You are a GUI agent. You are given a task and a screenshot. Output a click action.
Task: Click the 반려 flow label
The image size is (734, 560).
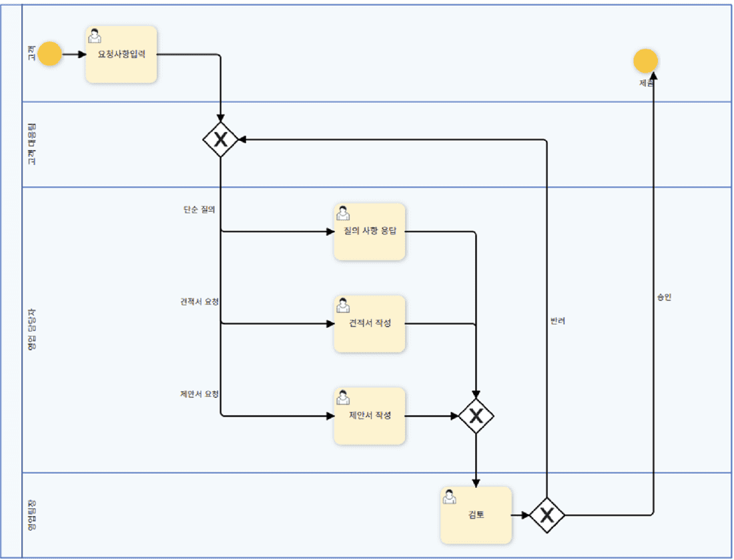click(558, 321)
